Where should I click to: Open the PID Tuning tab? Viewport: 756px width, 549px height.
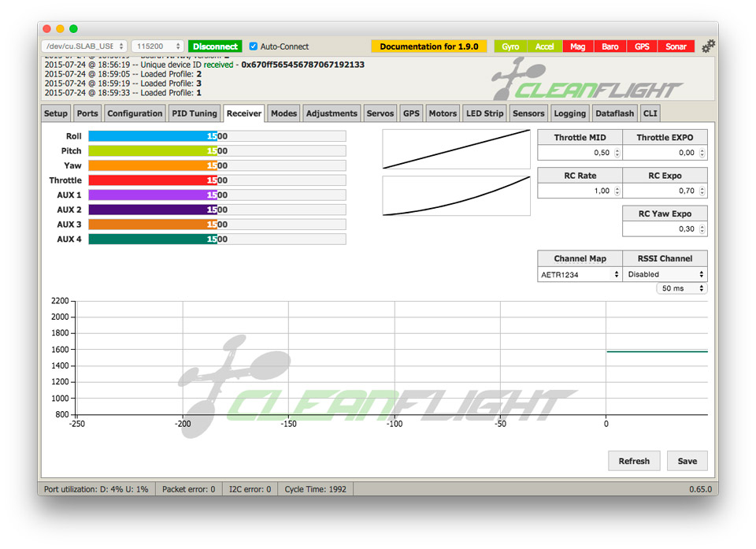195,113
